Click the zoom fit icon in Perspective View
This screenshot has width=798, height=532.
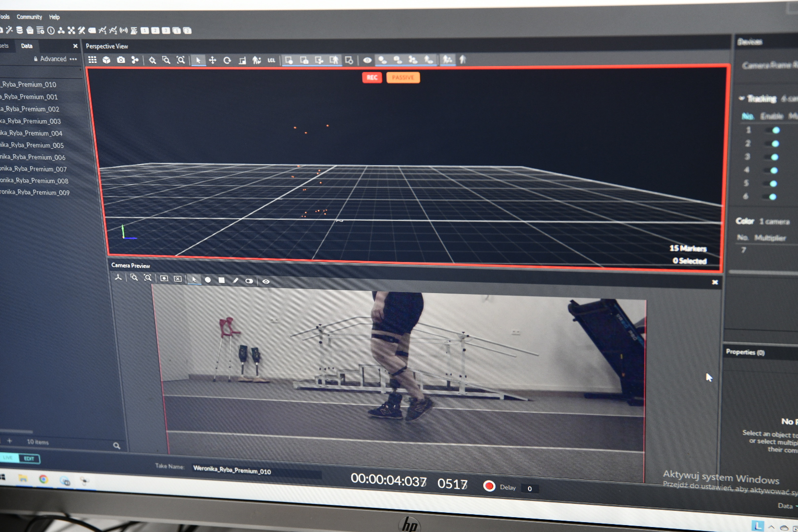pyautogui.click(x=181, y=60)
